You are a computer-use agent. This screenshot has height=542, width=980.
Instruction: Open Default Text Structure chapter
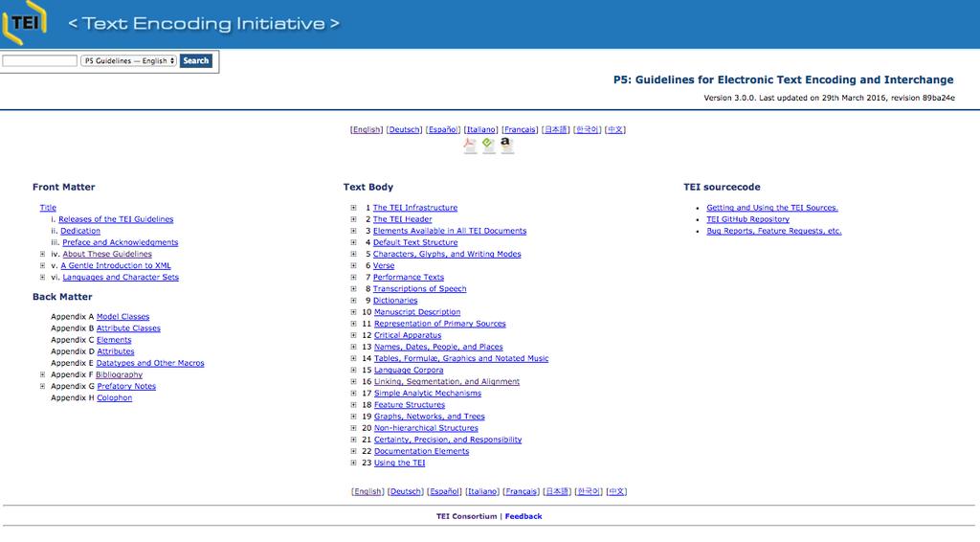tap(415, 242)
